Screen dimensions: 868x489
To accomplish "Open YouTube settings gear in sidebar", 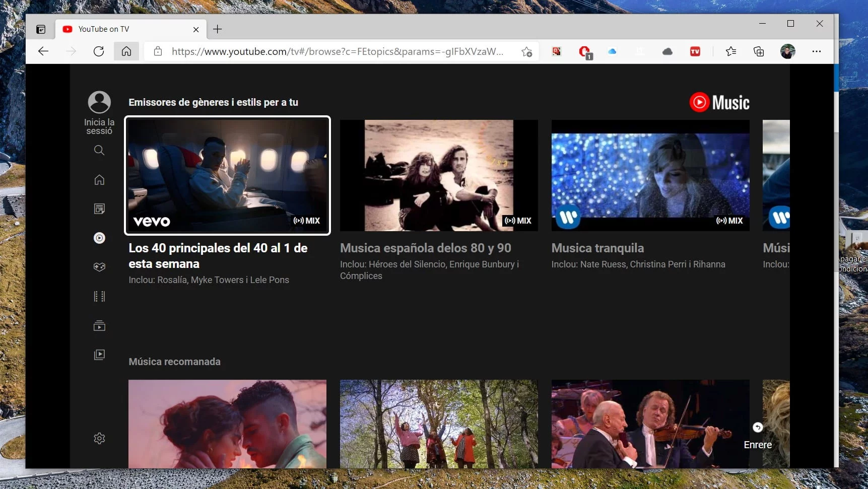I will [x=99, y=438].
